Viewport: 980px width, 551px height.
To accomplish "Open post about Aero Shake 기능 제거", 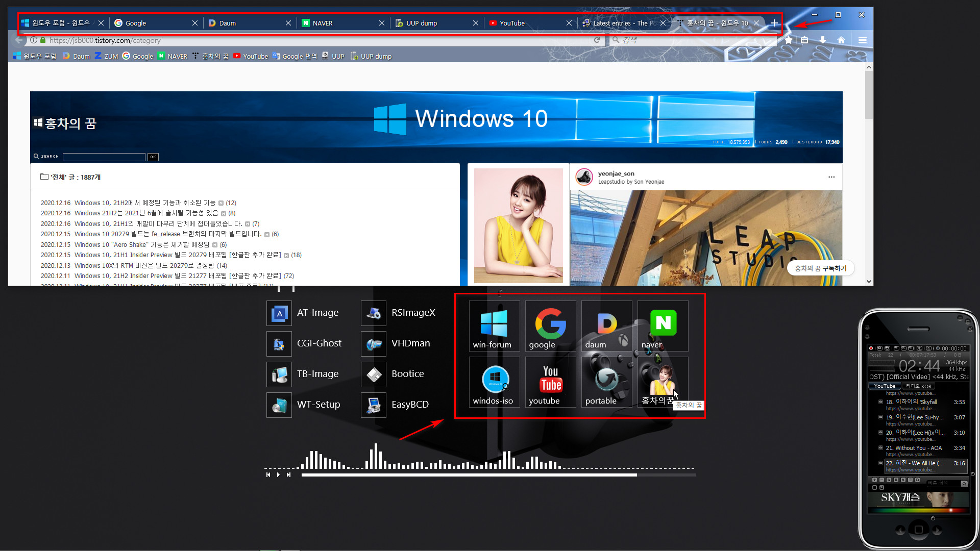I will click(142, 245).
